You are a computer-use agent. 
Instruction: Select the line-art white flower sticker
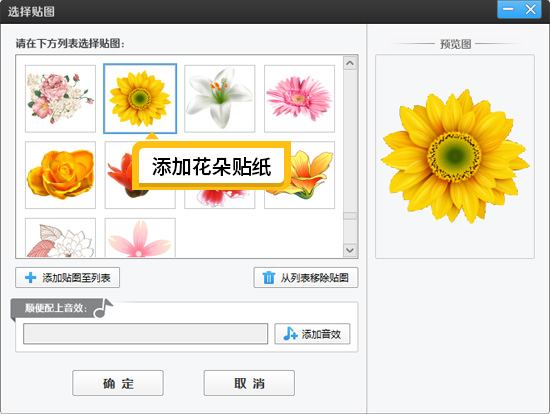coord(60,238)
